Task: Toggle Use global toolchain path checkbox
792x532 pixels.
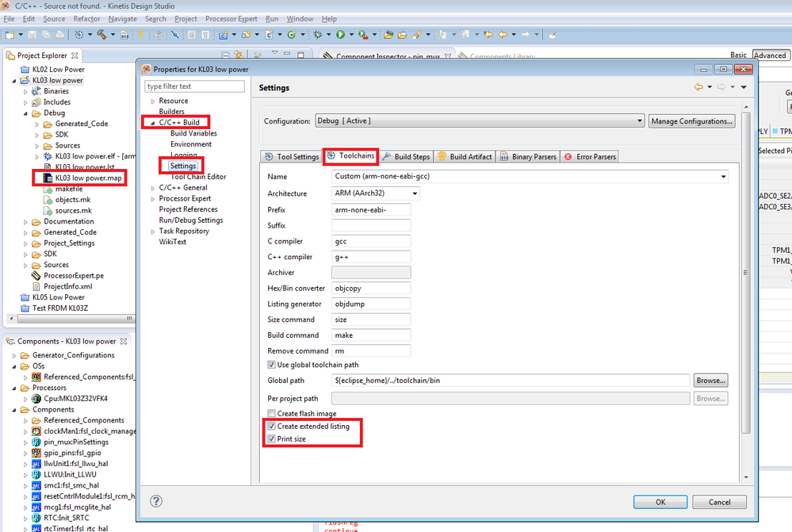Action: pos(272,365)
